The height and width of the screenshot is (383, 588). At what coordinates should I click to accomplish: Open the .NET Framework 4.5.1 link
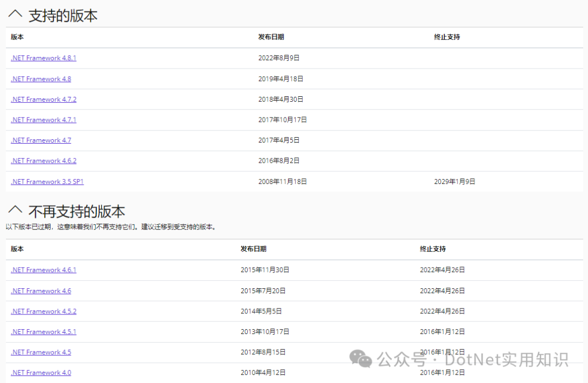44,332
